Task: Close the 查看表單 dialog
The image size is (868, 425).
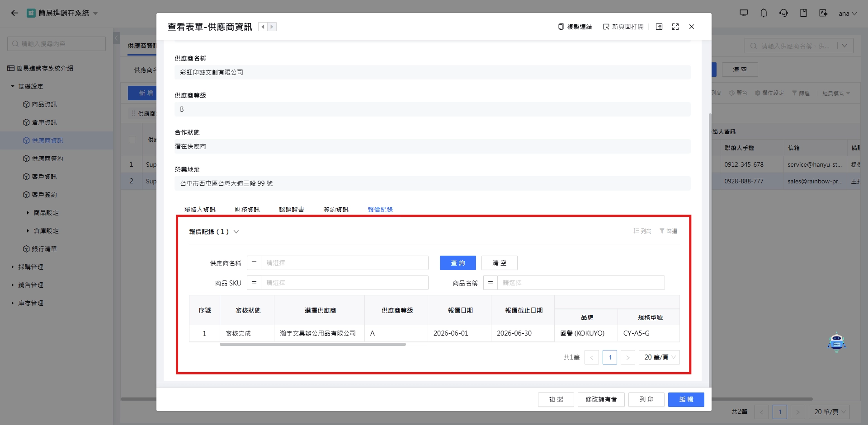Action: (x=692, y=27)
